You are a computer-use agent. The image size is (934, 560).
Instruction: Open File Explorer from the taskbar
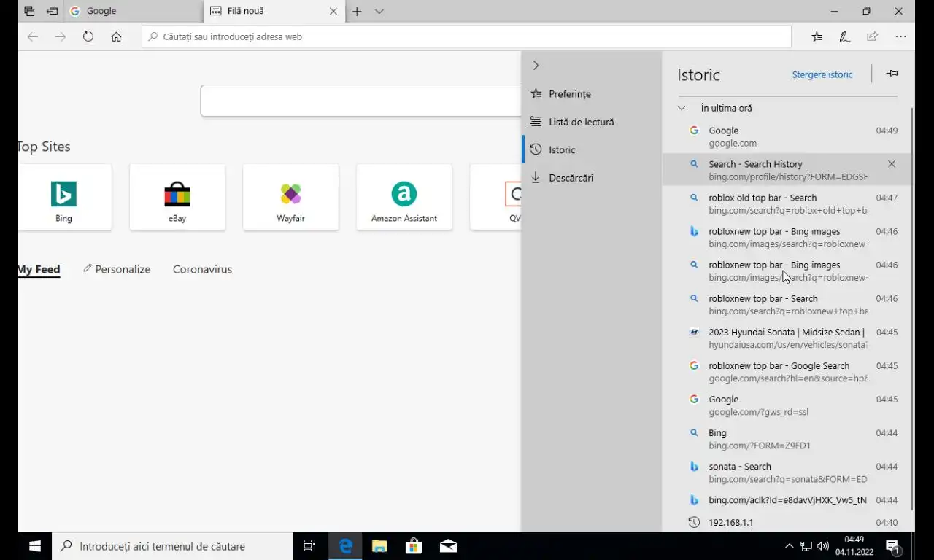click(x=379, y=546)
